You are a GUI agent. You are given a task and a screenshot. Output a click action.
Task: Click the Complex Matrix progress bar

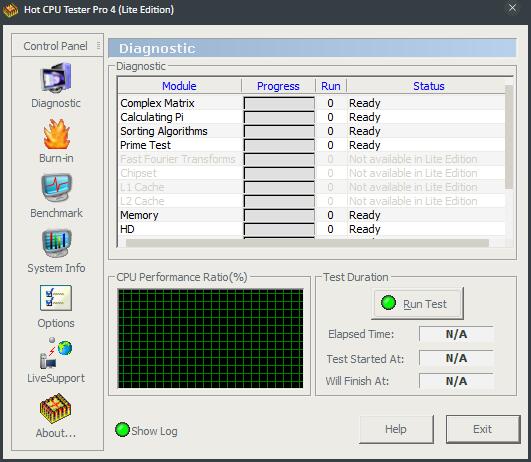(279, 103)
